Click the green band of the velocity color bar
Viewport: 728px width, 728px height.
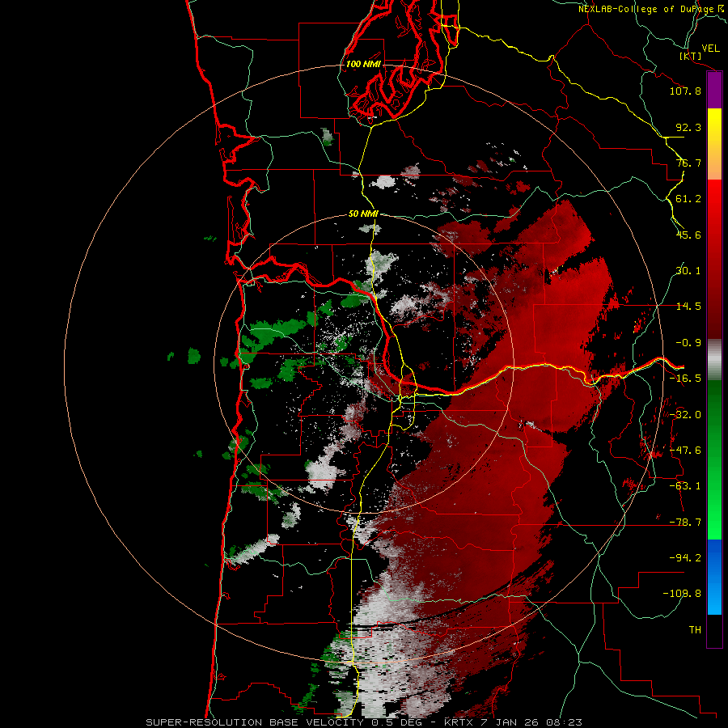coord(714,459)
